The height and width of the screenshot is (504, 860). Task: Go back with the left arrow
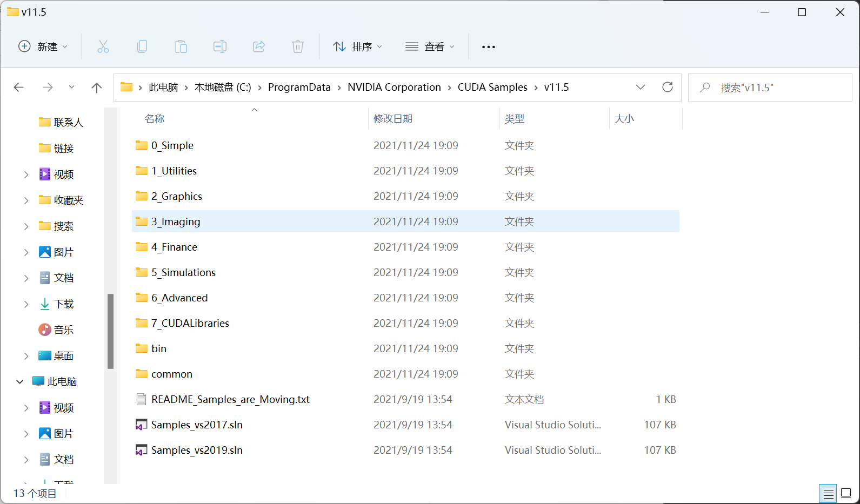(x=19, y=88)
